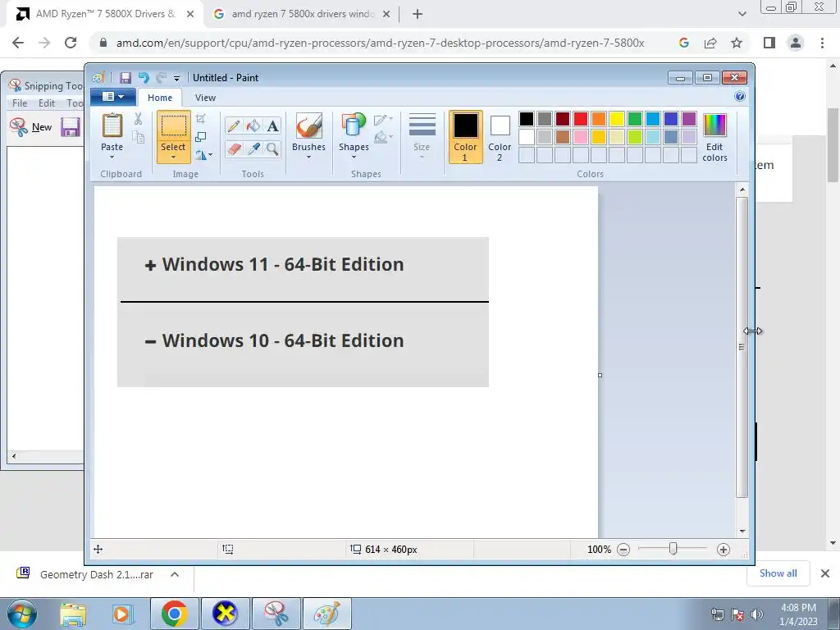This screenshot has height=630, width=840.
Task: Open Windows Start button
Action: [22, 614]
